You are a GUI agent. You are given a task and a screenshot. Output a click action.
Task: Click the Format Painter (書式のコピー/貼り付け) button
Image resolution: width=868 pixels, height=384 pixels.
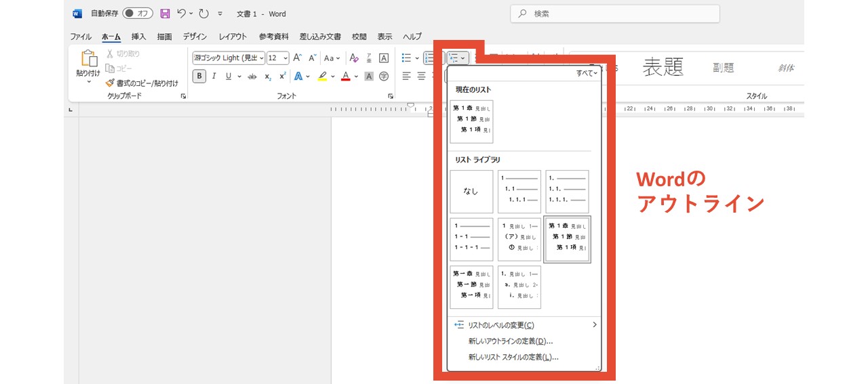[x=142, y=83]
